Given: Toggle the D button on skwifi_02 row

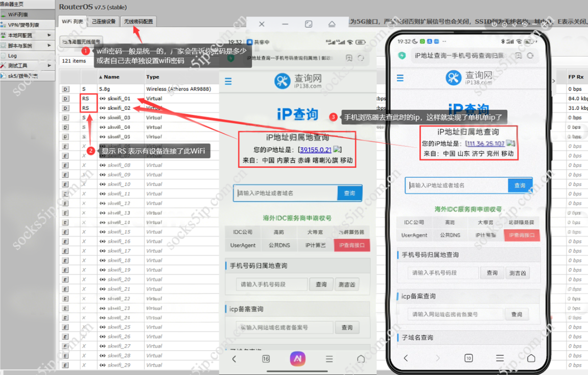Looking at the screenshot, I should pyautogui.click(x=65, y=108).
